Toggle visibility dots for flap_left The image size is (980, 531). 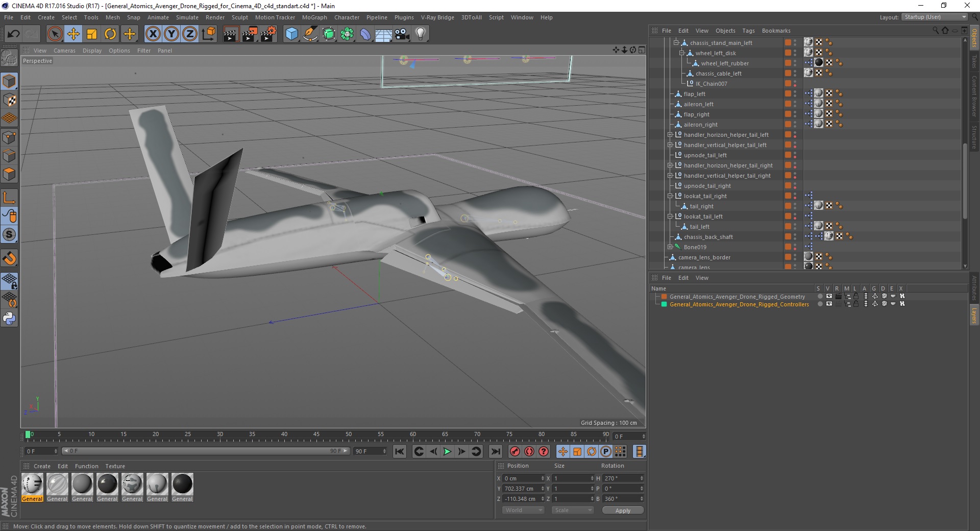pos(795,94)
